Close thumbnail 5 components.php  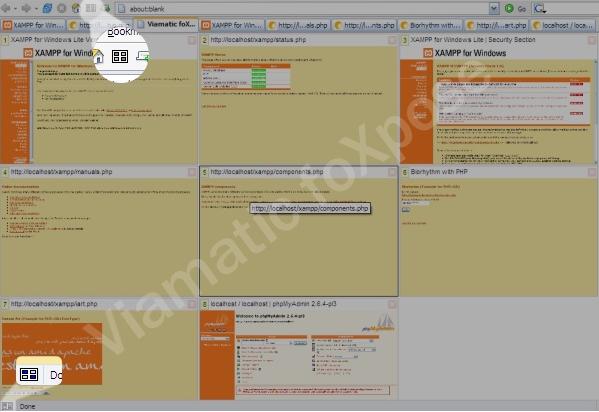392,172
